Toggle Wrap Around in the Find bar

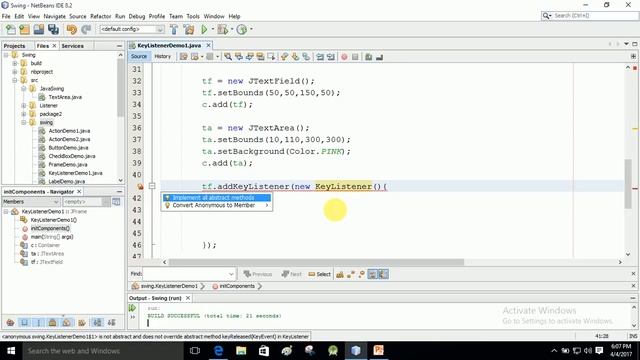coord(383,274)
